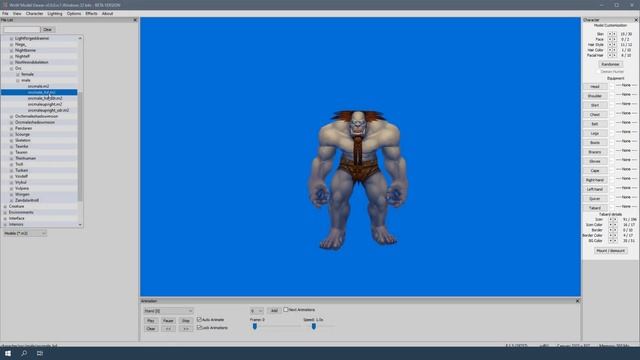
Task: Click Clear next to the file search box
Action: coord(47,29)
